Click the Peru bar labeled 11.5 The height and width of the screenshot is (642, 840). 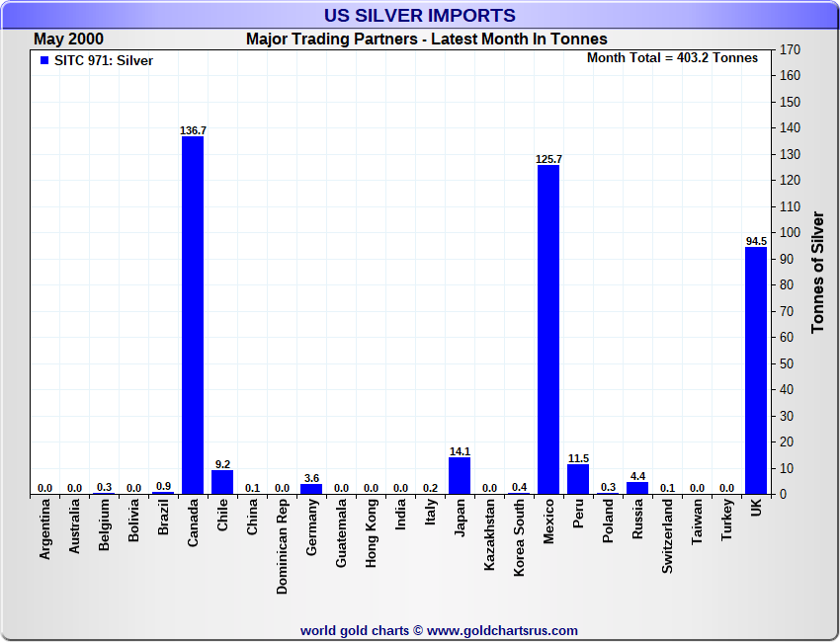tap(578, 479)
